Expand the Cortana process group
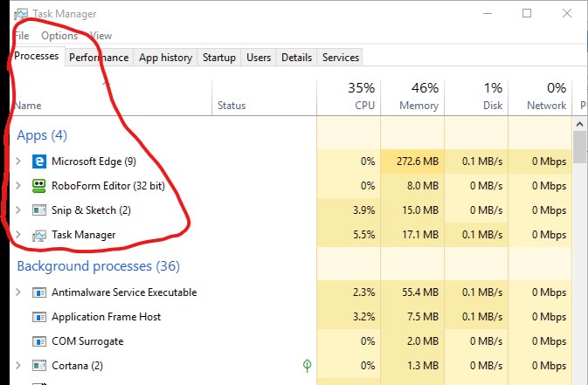The width and height of the screenshot is (588, 385). 18,365
